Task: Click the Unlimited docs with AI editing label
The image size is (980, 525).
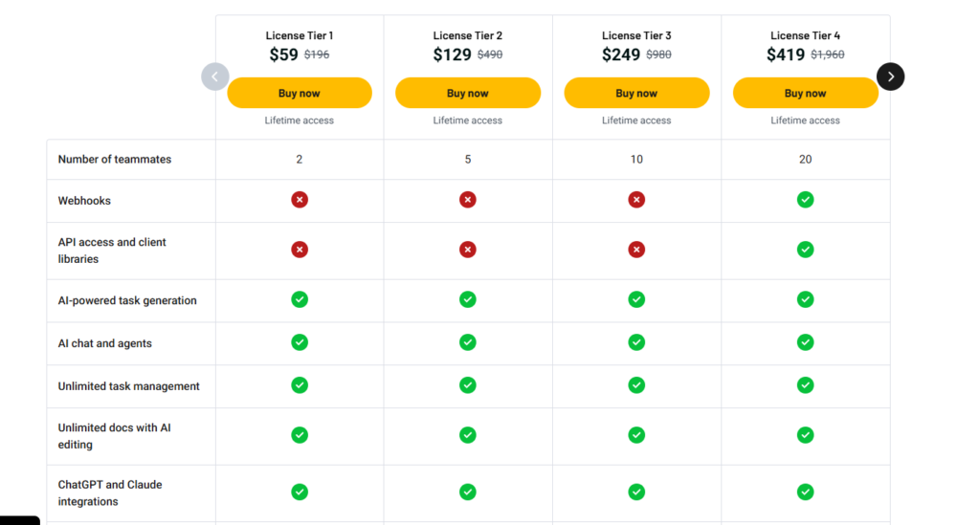Action: click(115, 436)
